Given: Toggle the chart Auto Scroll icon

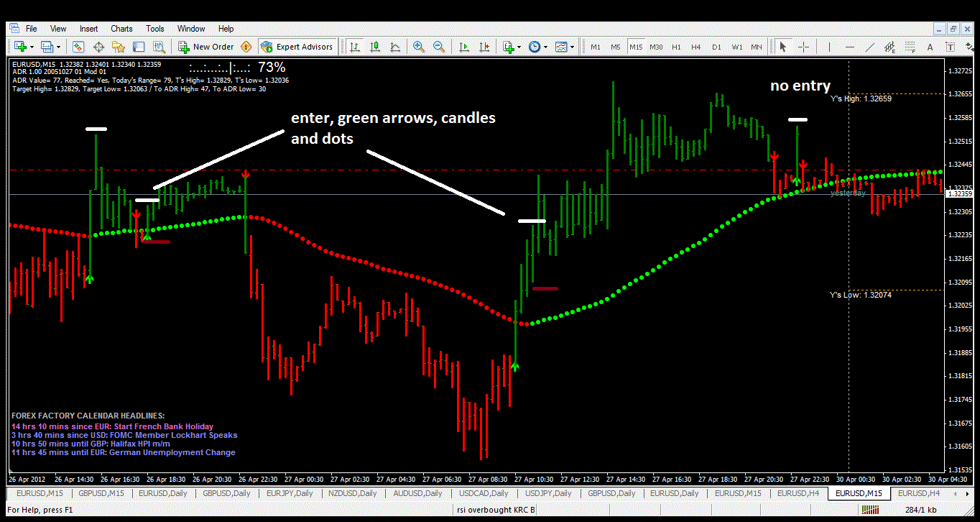Looking at the screenshot, I should 464,47.
